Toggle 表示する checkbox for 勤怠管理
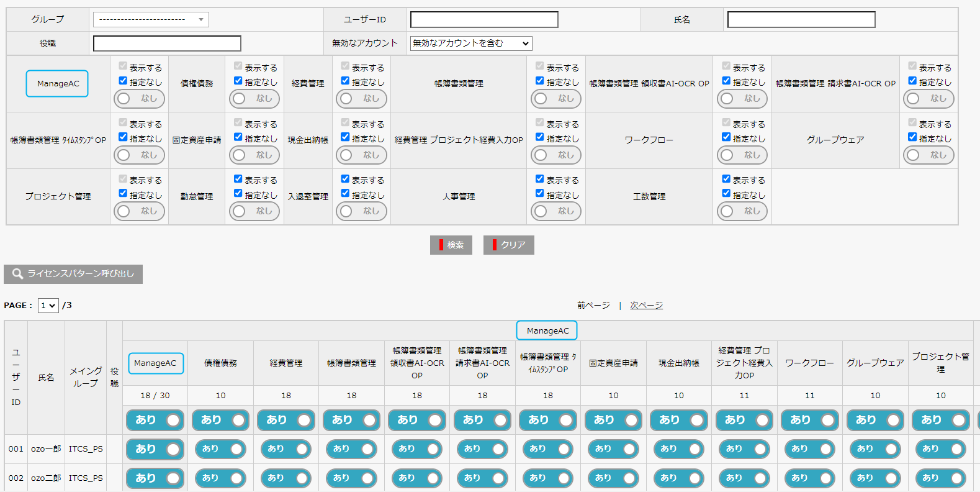 [238, 179]
